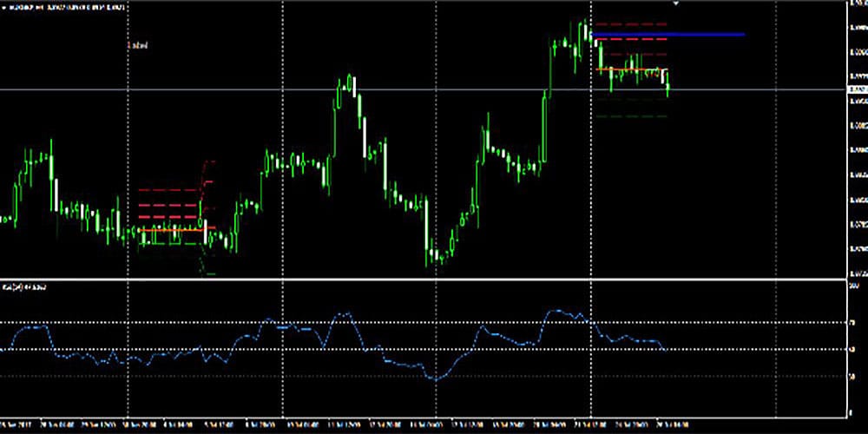Click the current price label on the price axis
The image size is (868, 434).
click(x=857, y=89)
